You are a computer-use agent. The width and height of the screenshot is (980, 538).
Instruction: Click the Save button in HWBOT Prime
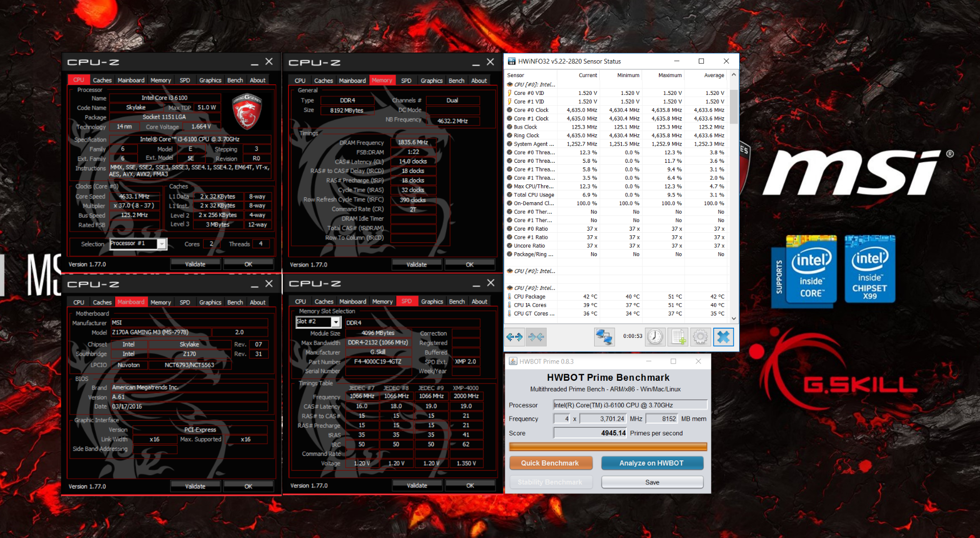(x=652, y=482)
